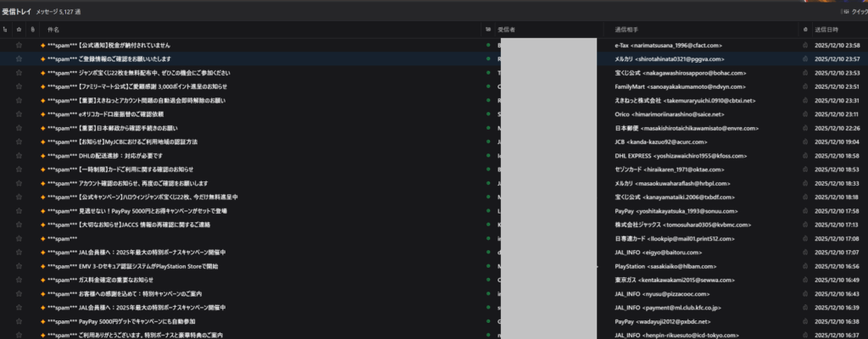Viewport: 868px width, 339px height.
Task: Open the クイック filter button
Action: click(852, 12)
